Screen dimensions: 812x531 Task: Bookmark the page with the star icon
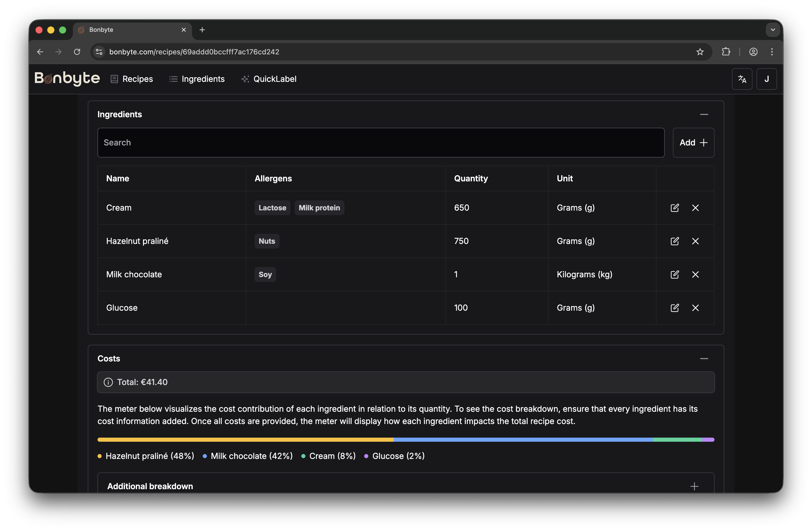pos(700,52)
